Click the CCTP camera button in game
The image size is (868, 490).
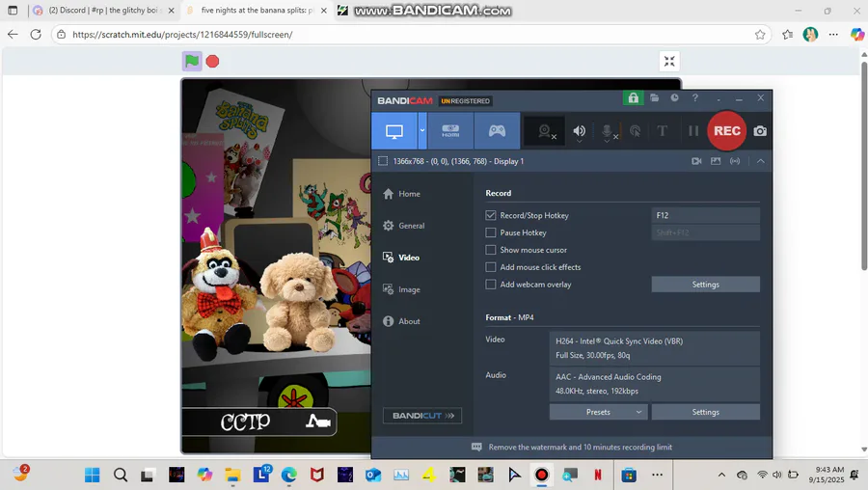tap(260, 422)
